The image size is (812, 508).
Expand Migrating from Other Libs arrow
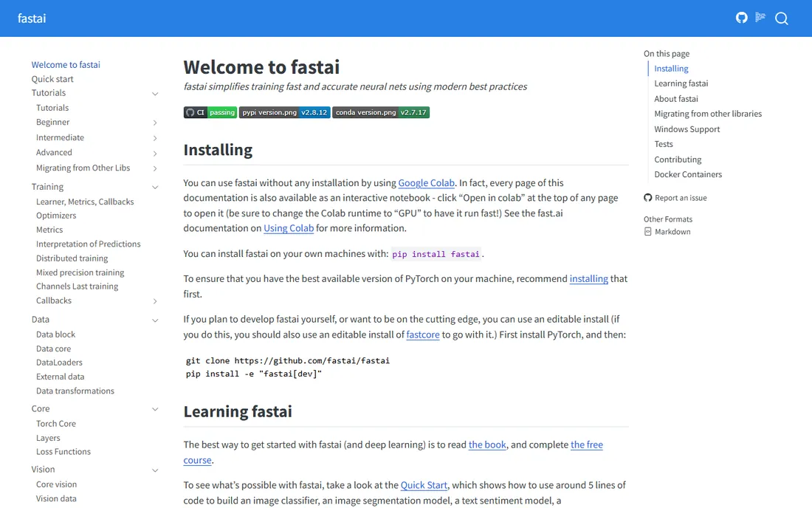[x=155, y=168]
